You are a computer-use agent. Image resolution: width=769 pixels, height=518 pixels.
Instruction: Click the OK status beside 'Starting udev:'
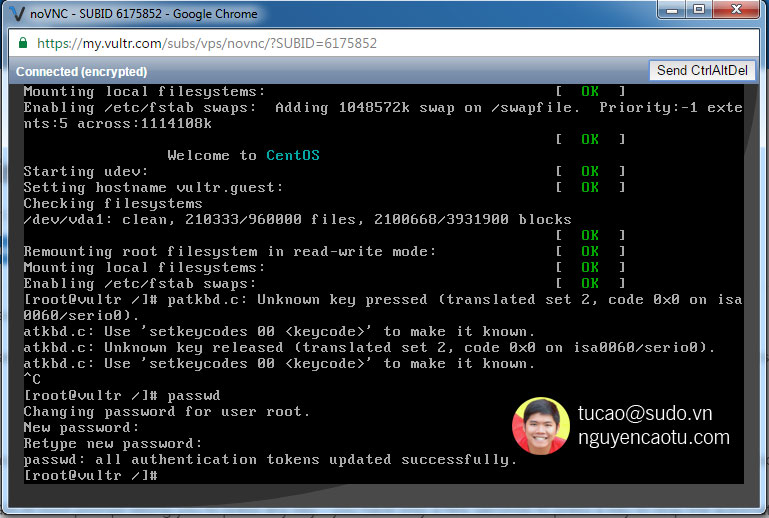pyautogui.click(x=590, y=172)
